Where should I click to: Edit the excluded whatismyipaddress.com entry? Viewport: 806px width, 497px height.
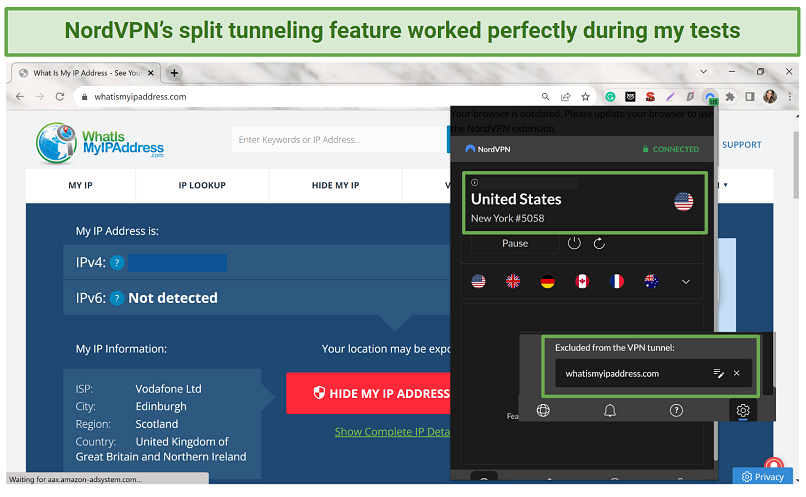tap(719, 374)
